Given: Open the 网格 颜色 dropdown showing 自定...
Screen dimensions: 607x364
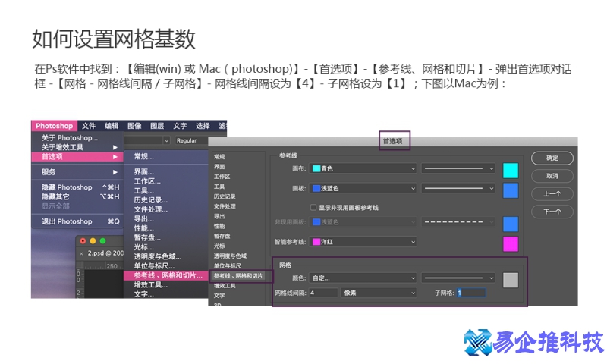Looking at the screenshot, I should [x=363, y=278].
